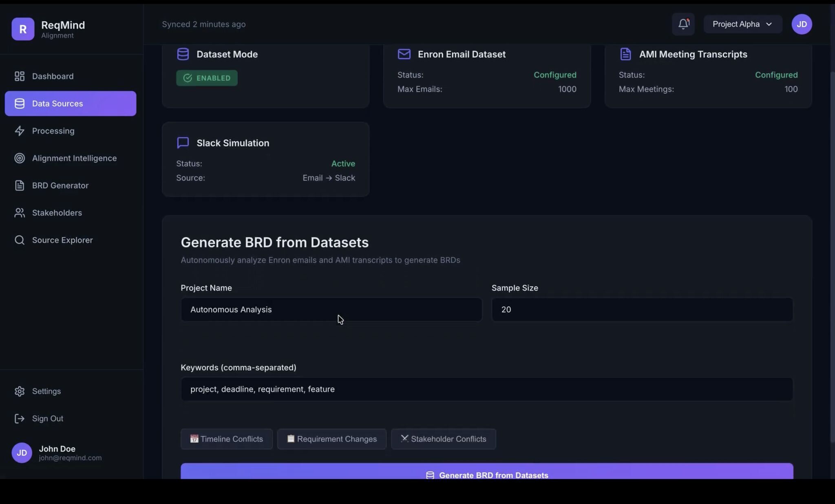Image resolution: width=835 pixels, height=504 pixels.
Task: Click the Processing lightning icon
Action: [x=20, y=131]
